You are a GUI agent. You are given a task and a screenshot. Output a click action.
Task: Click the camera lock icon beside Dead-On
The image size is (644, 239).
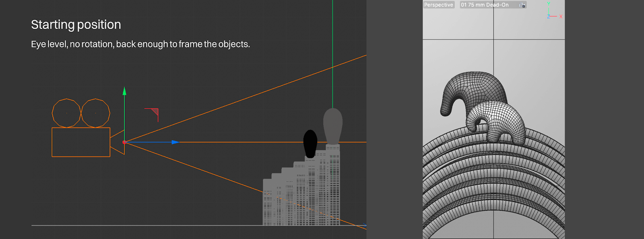(x=522, y=5)
